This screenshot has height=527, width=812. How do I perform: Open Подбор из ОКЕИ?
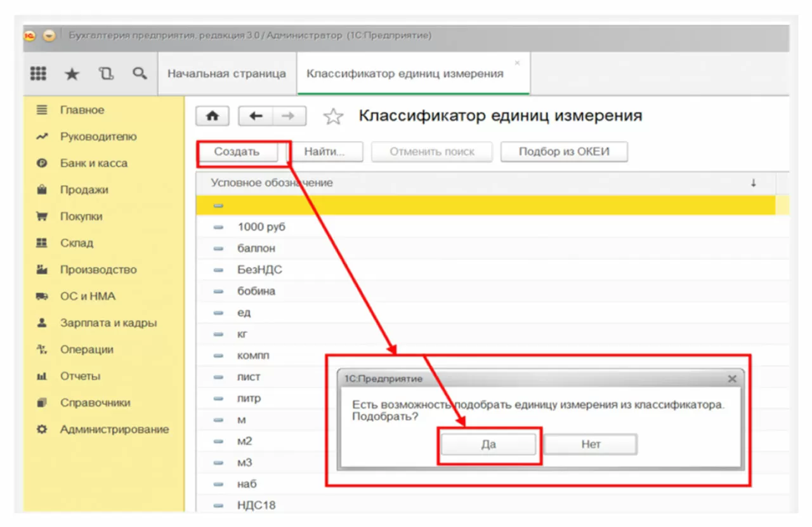pos(564,152)
